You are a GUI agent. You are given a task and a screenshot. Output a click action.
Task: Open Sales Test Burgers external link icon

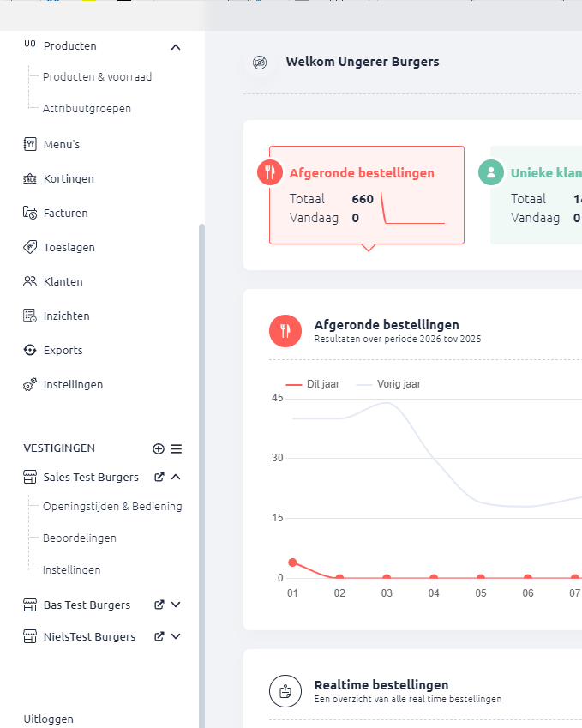coord(159,477)
